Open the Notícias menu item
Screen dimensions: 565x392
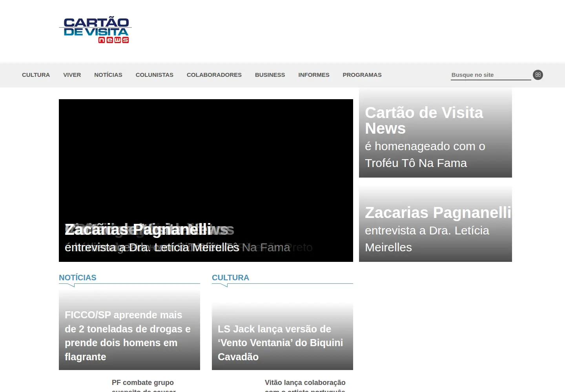coord(108,75)
